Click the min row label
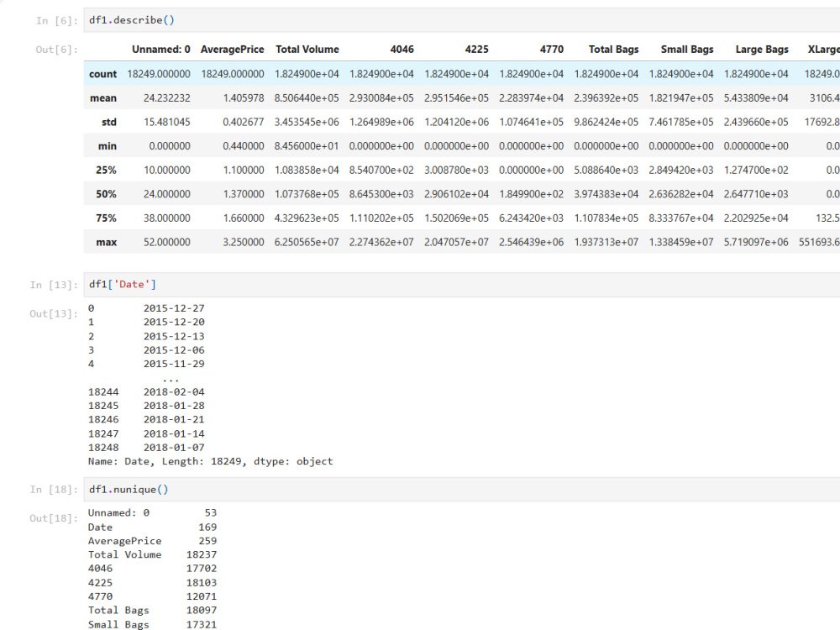 (x=108, y=146)
